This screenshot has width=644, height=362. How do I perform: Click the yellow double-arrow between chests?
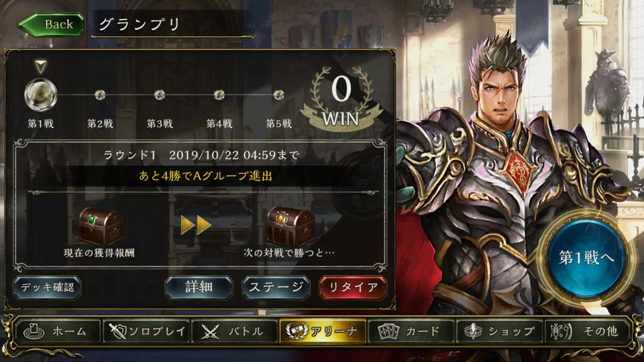point(196,225)
